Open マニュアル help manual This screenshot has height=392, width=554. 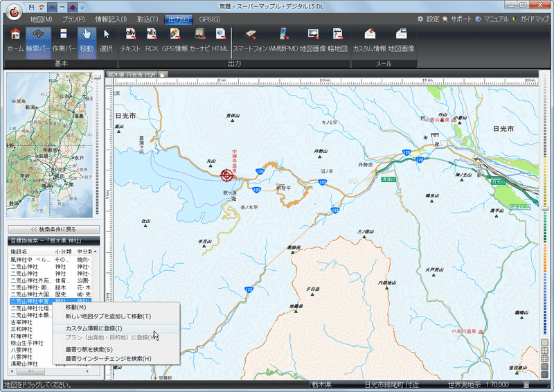(x=492, y=19)
